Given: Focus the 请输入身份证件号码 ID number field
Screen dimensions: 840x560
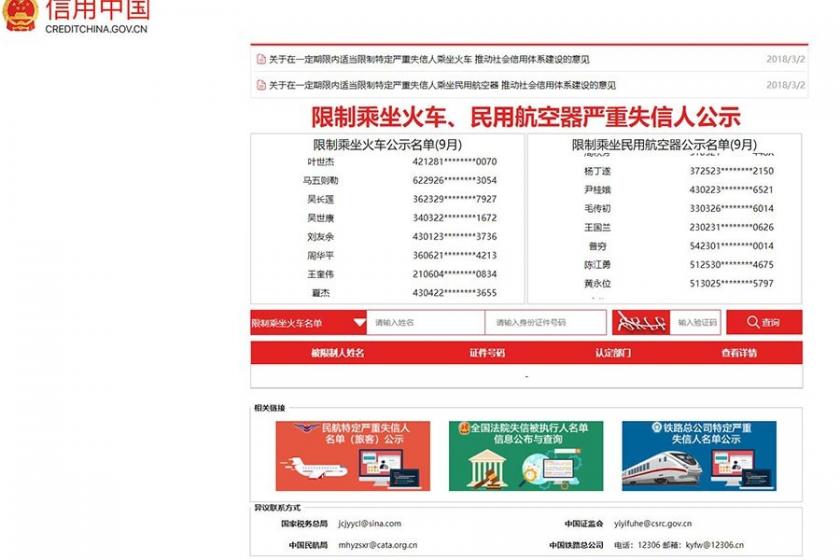Looking at the screenshot, I should (x=545, y=323).
